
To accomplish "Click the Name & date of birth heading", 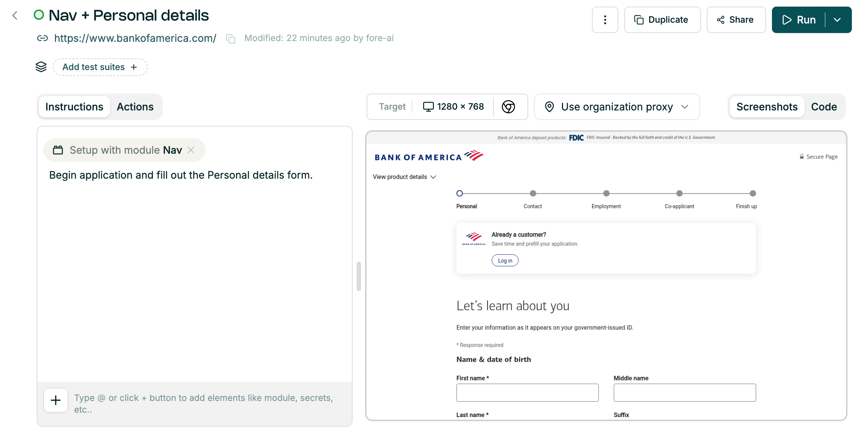I will point(493,360).
